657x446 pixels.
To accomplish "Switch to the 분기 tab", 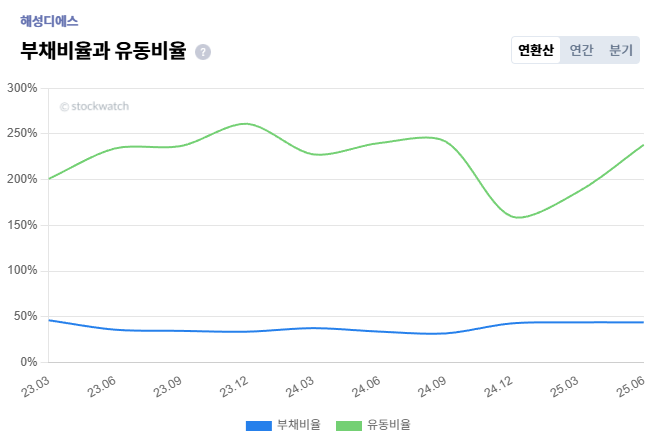I will pyautogui.click(x=621, y=50).
